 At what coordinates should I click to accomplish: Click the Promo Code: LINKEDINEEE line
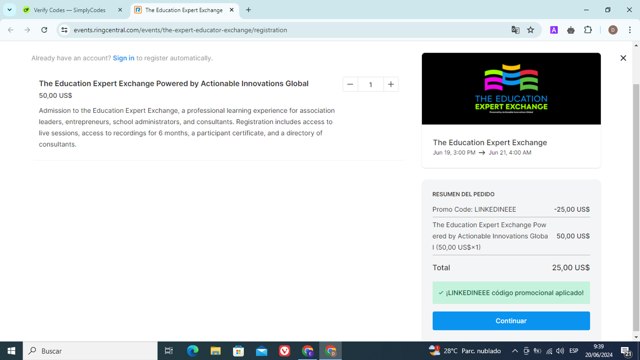(x=474, y=209)
